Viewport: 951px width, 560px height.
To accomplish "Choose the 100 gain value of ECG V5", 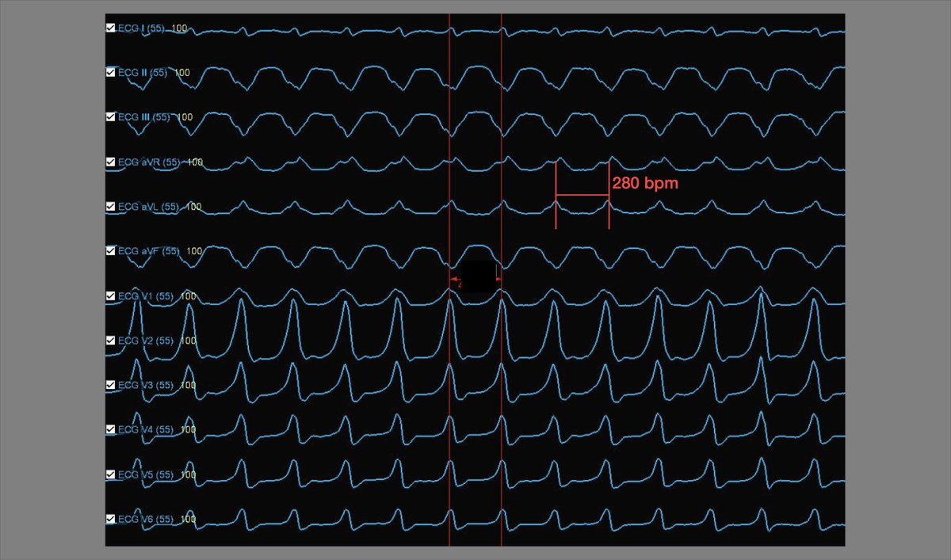I will (x=188, y=474).
